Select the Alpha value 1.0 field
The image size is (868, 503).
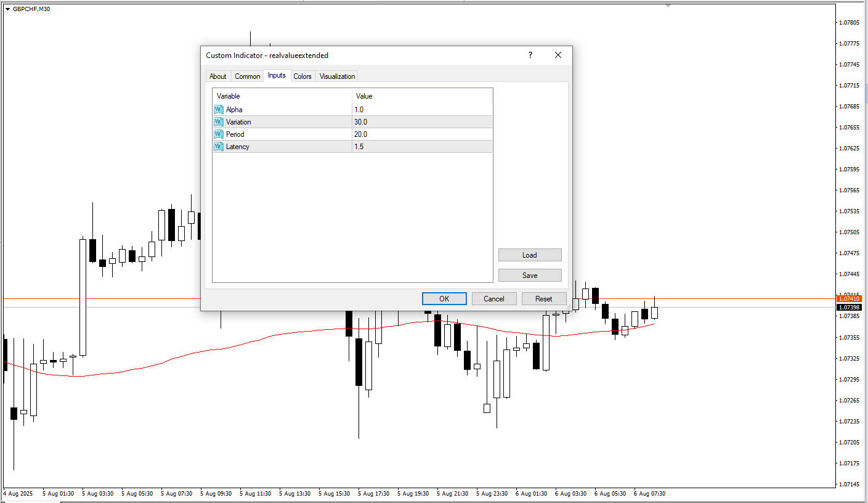point(422,110)
